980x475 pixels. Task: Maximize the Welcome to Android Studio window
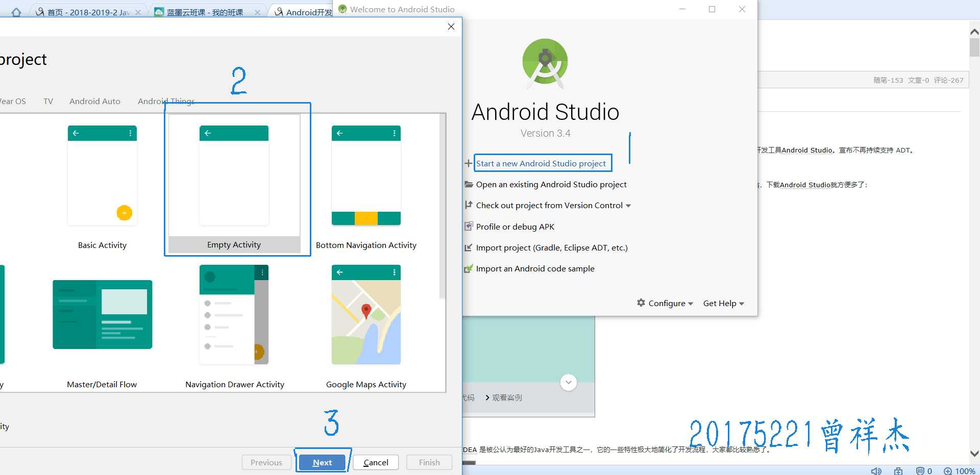pyautogui.click(x=712, y=9)
